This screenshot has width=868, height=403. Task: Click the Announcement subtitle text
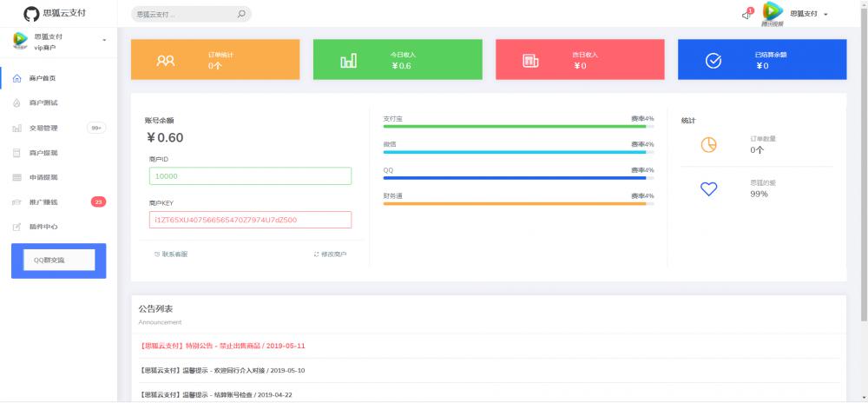[x=160, y=322]
